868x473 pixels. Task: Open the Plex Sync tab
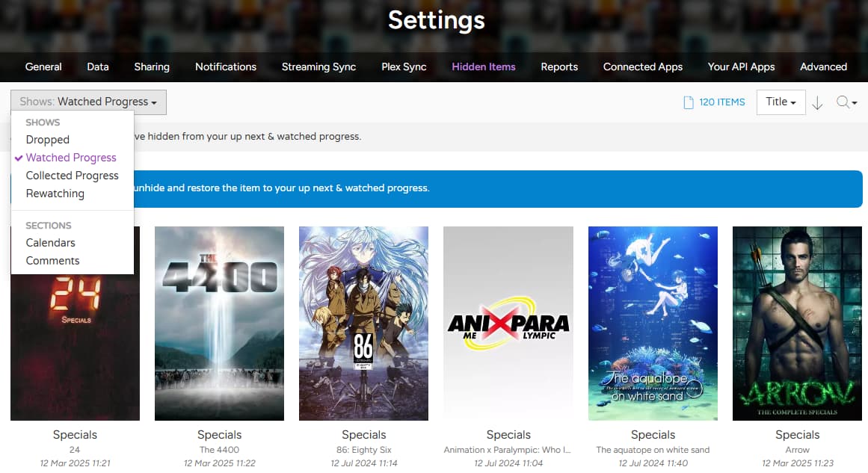(x=404, y=67)
